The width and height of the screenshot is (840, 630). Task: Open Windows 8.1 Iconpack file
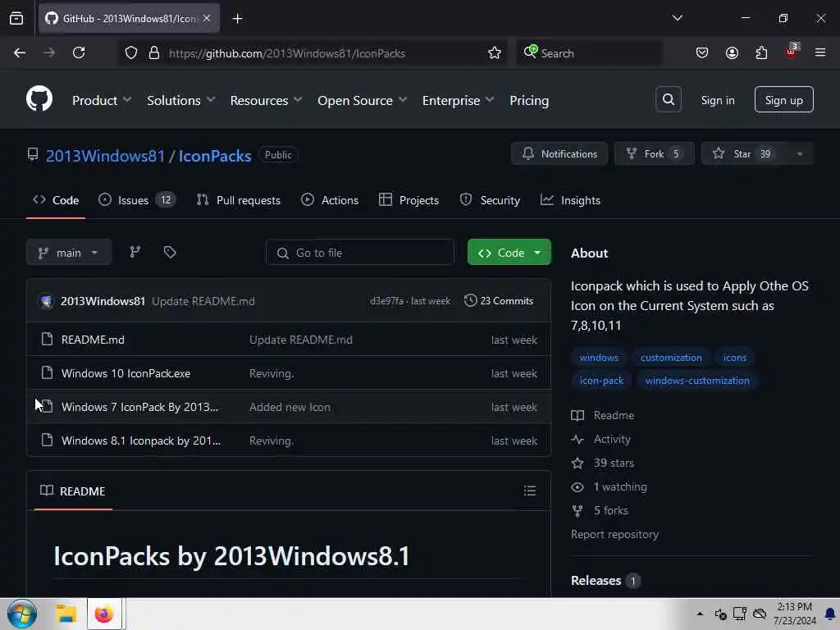(x=141, y=441)
